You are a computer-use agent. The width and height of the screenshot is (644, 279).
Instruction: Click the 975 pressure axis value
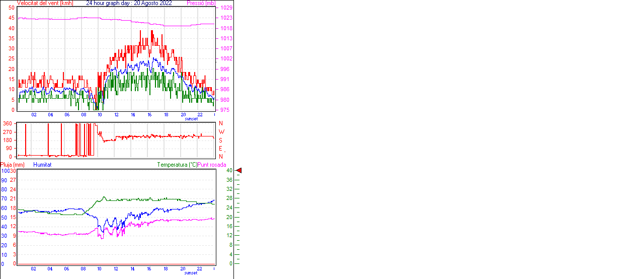[x=225, y=110]
